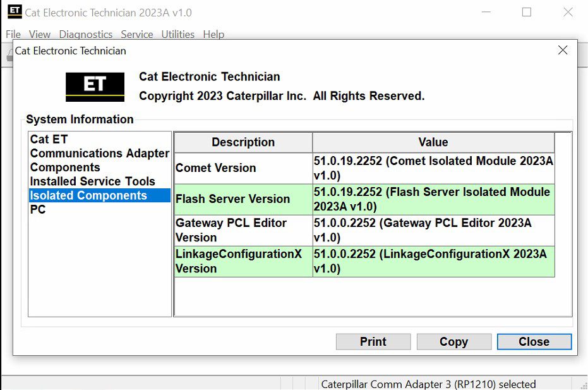Open the Service menu

(x=137, y=34)
